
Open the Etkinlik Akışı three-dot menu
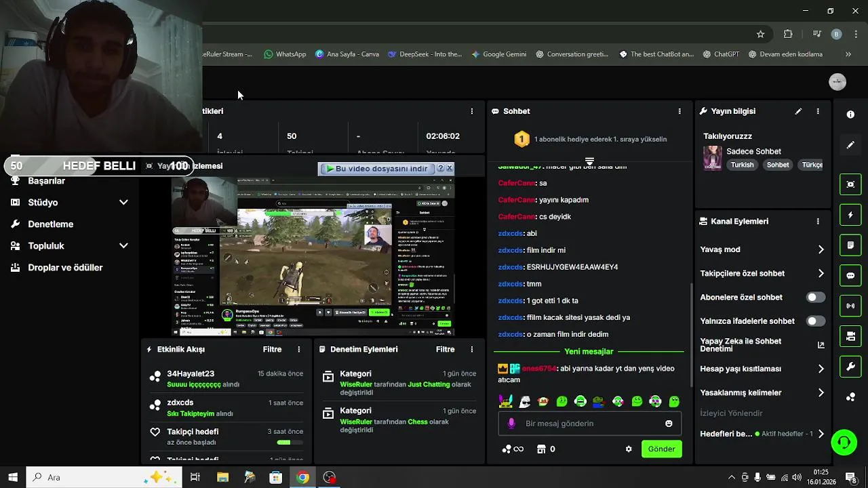click(x=298, y=350)
